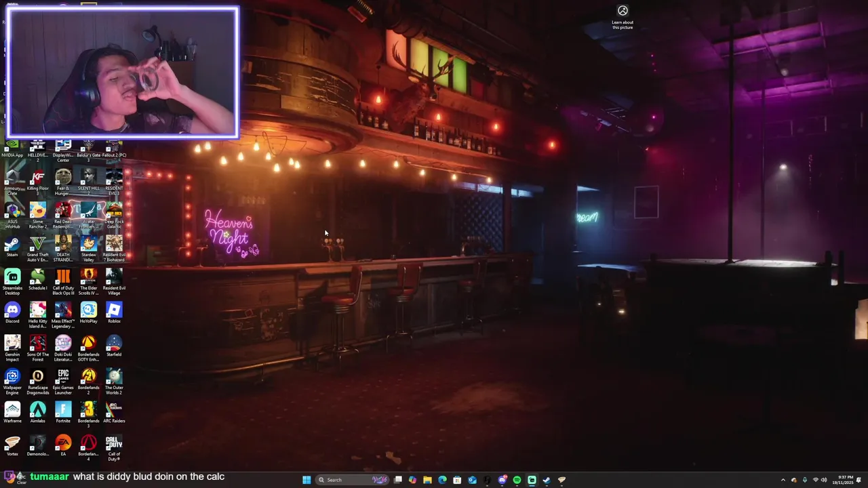Select the Roblox desktop icon
Screen dimensions: 868x488
[114, 313]
